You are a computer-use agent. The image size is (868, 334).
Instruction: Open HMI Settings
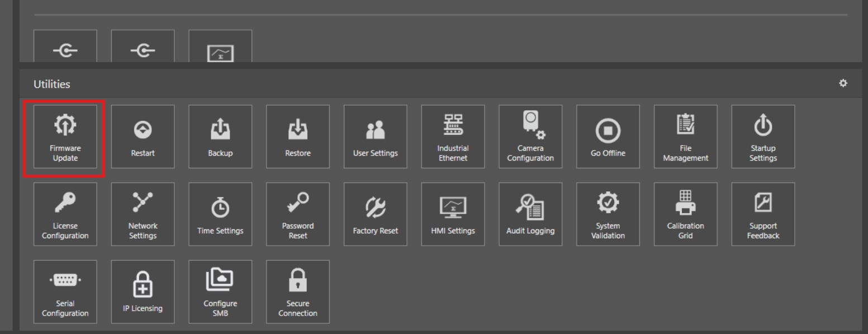tap(453, 214)
